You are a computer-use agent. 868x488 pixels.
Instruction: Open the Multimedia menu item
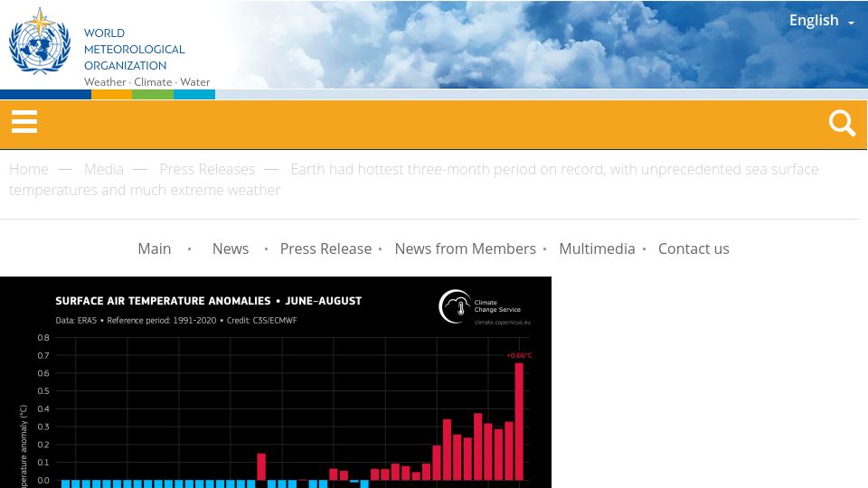(597, 249)
